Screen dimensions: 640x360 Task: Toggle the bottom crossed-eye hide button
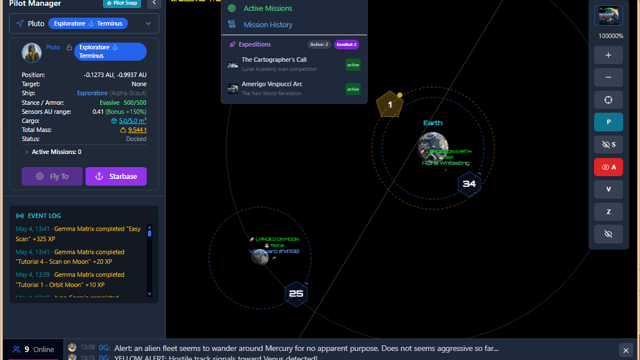click(608, 234)
